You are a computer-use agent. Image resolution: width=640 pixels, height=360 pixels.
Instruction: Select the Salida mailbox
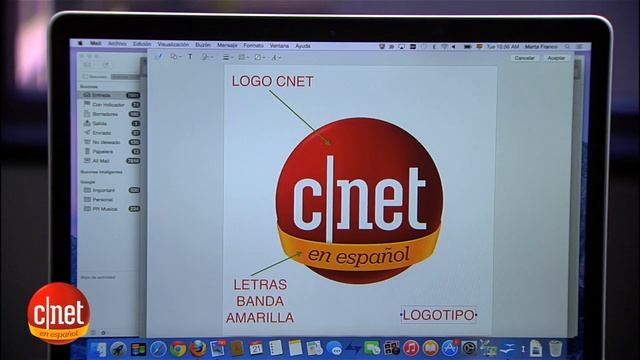click(x=110, y=124)
